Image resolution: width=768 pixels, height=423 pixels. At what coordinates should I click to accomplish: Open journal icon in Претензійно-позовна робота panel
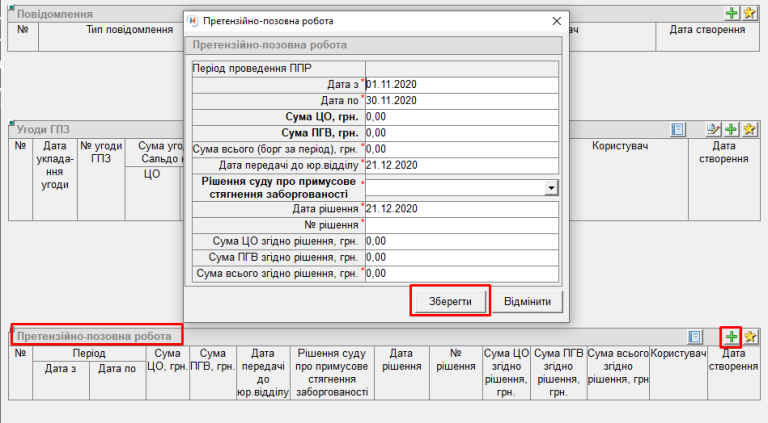click(696, 337)
